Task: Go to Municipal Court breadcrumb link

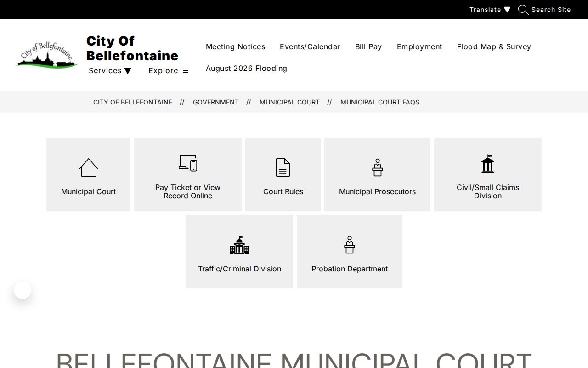Action: click(289, 102)
